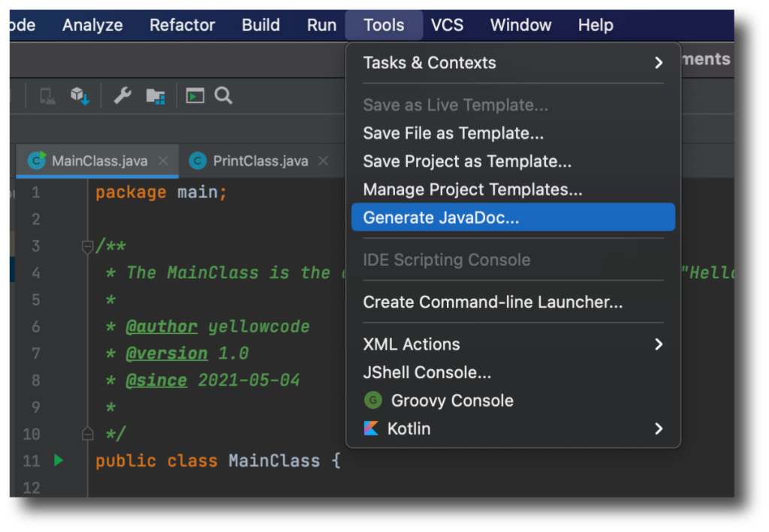
Task: Click line number 7 in gutter
Action: (36, 353)
